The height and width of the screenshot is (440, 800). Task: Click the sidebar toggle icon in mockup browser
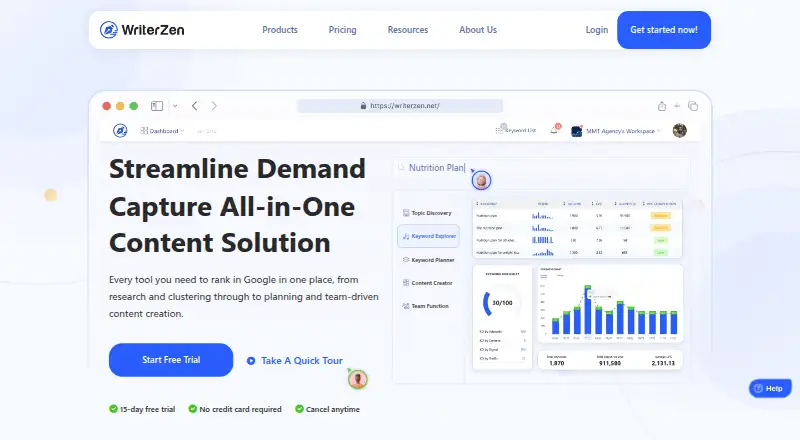pos(157,106)
